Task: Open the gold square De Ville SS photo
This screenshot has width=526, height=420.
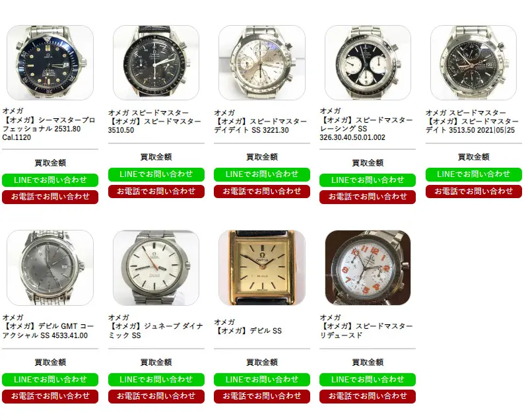Action: pos(262,267)
